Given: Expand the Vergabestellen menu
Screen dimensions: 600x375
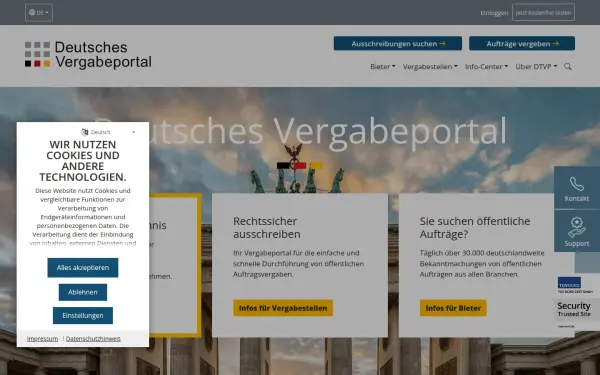Looking at the screenshot, I should coord(430,67).
